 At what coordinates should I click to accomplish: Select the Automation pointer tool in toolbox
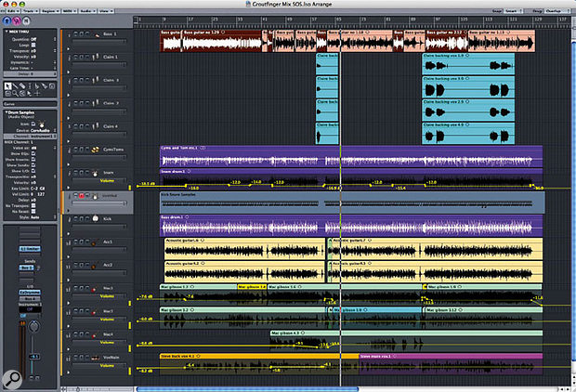pyautogui.click(x=30, y=93)
